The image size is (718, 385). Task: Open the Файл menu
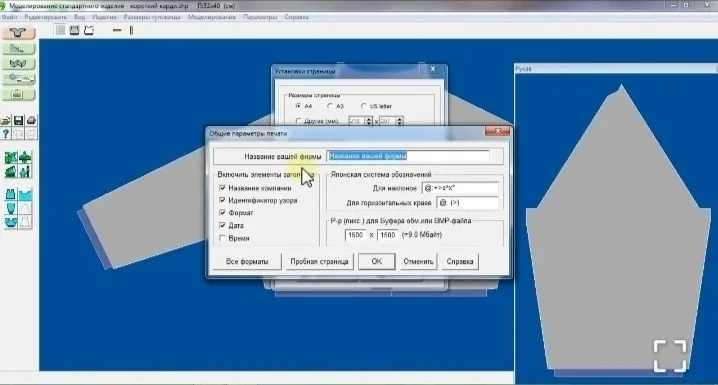pyautogui.click(x=9, y=17)
